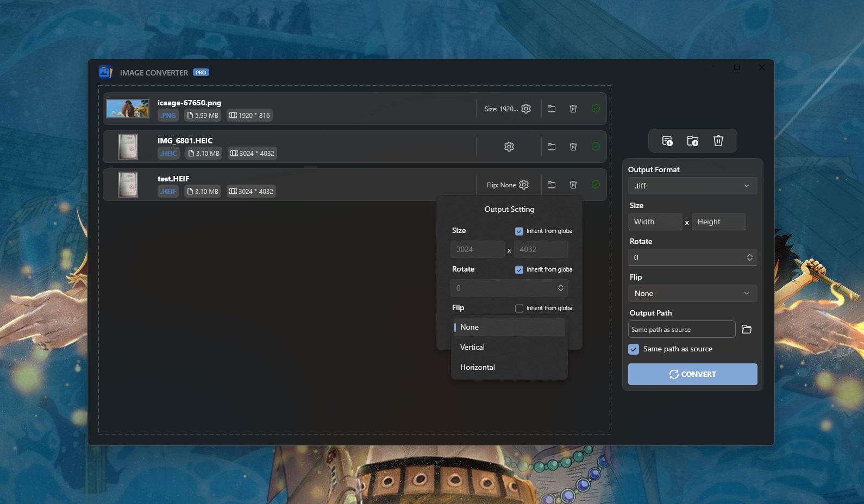864x504 pixels.
Task: Click green status check of test.HEIF
Action: tap(596, 185)
